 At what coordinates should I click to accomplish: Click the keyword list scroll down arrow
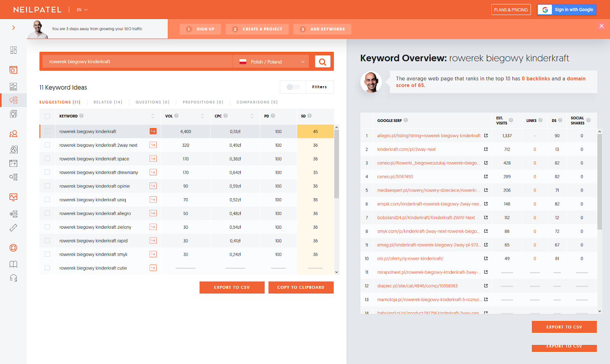click(337, 272)
